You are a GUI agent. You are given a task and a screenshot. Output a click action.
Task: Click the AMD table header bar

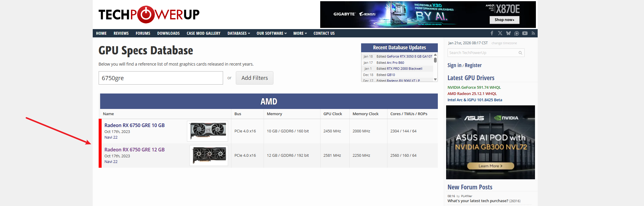pos(269,101)
